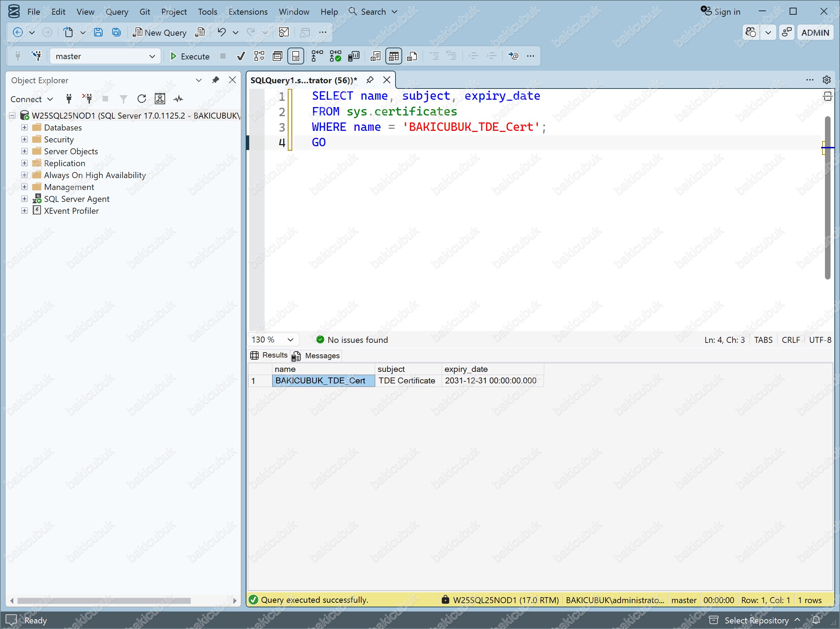Open the Git menu
Screen dimensions: 840x629
pyautogui.click(x=145, y=12)
